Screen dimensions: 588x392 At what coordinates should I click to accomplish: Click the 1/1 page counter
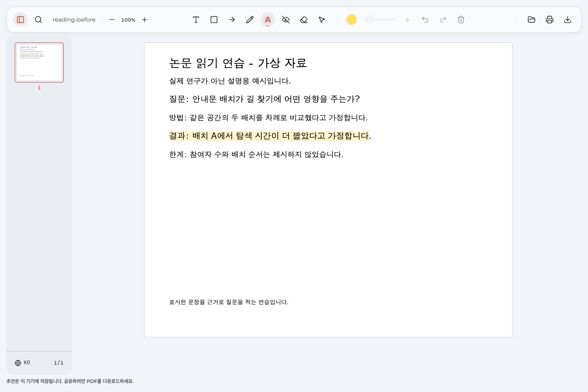pos(59,363)
